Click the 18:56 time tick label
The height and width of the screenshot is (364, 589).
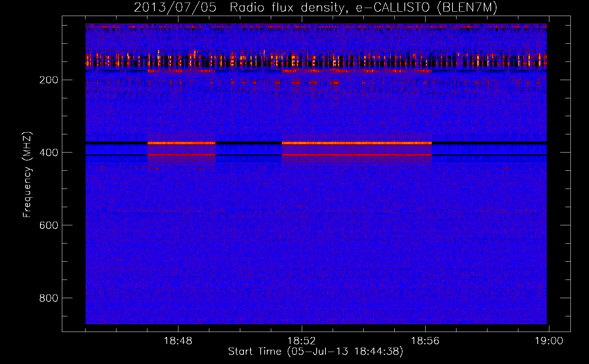coord(425,341)
